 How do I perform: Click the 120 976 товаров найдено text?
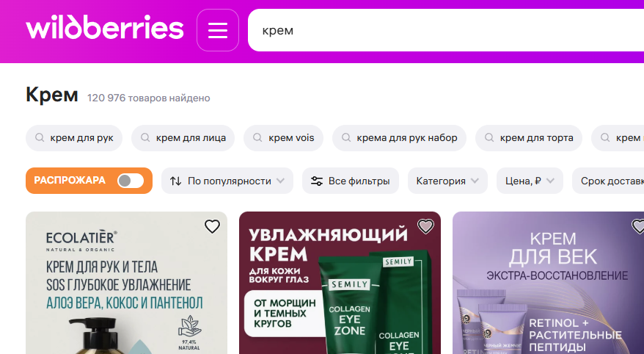(148, 98)
